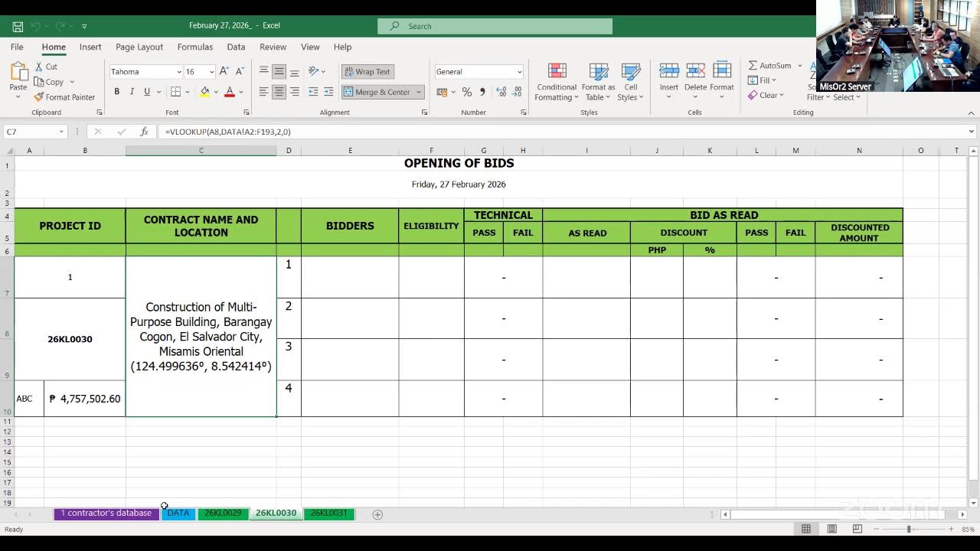Screen dimensions: 980x551
Task: Toggle Wrap Text for the cell
Action: pos(367,71)
